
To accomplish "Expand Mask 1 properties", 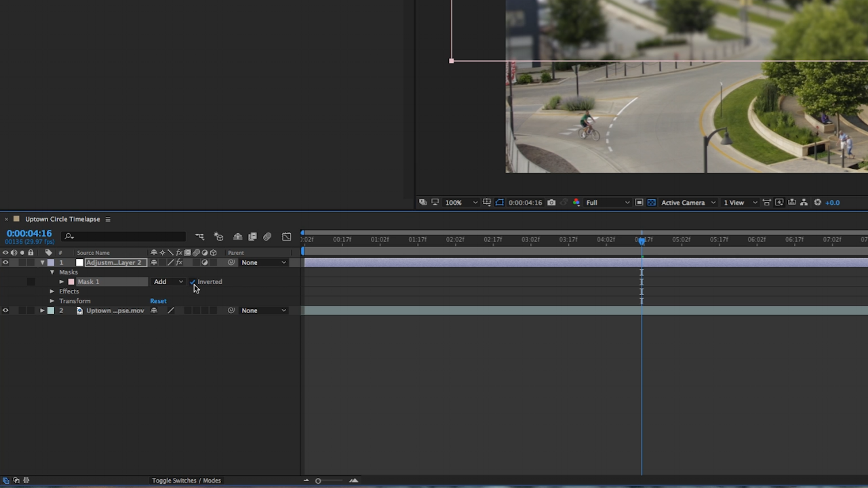I will click(x=62, y=282).
